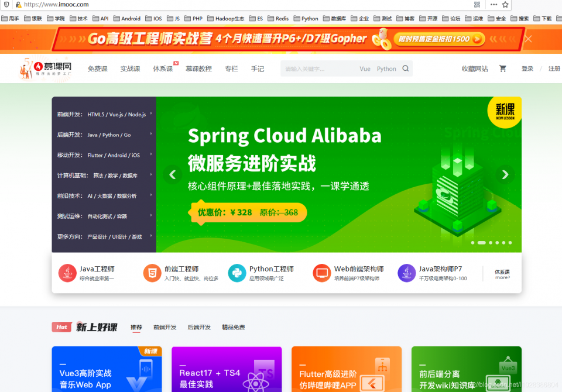Click the 登录 login link
This screenshot has height=392, width=562.
click(x=527, y=68)
